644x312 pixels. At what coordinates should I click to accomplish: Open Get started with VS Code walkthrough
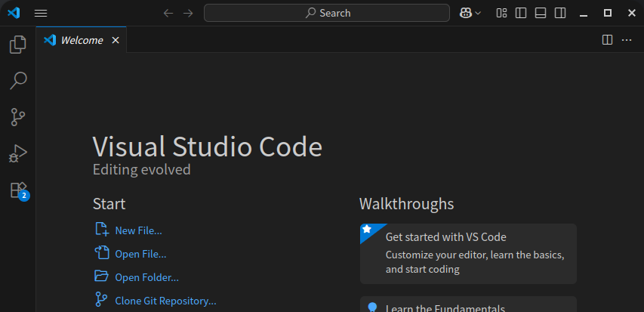468,254
